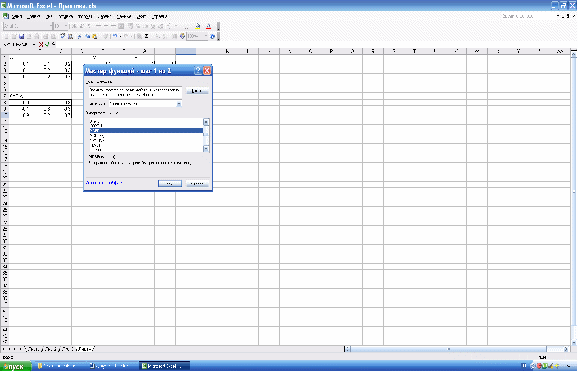Open the Name Box dropdown arrow
Screen dimensions: 578x372
33,44
